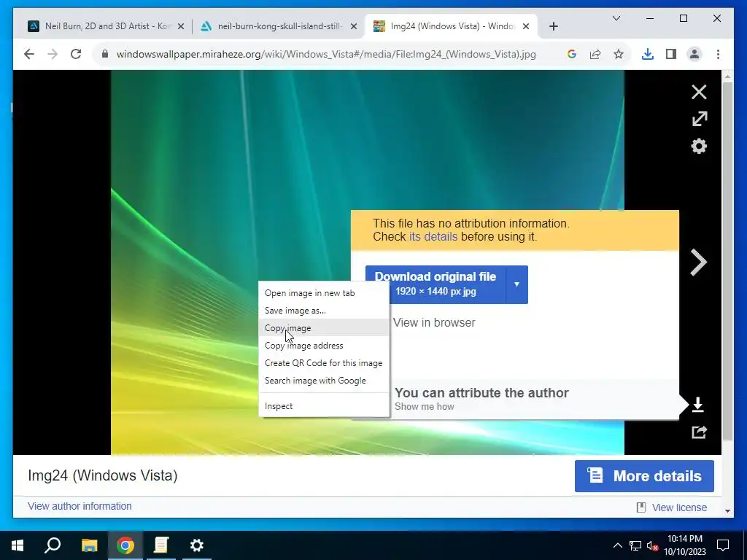Open the View license link
The width and height of the screenshot is (747, 560).
coord(679,507)
